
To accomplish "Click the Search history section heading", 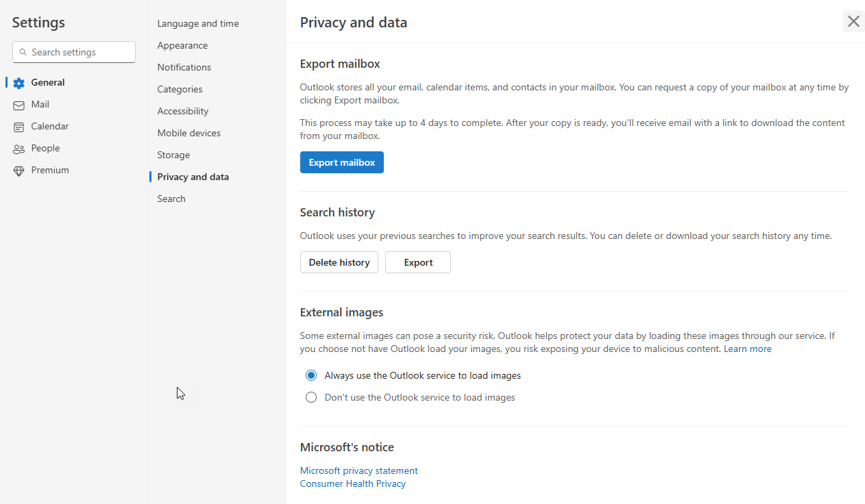I will click(x=337, y=212).
